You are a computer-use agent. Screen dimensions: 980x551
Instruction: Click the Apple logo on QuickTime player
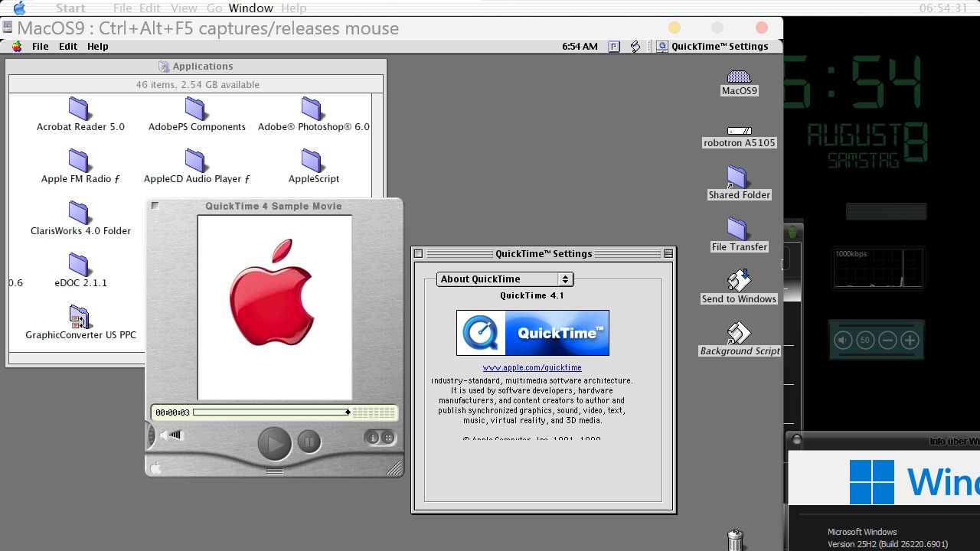click(x=155, y=468)
